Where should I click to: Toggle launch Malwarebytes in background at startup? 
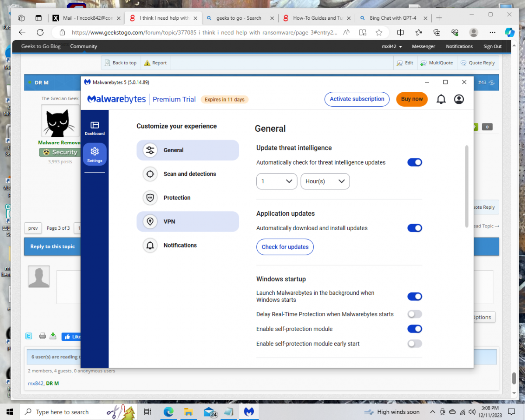pyautogui.click(x=415, y=297)
